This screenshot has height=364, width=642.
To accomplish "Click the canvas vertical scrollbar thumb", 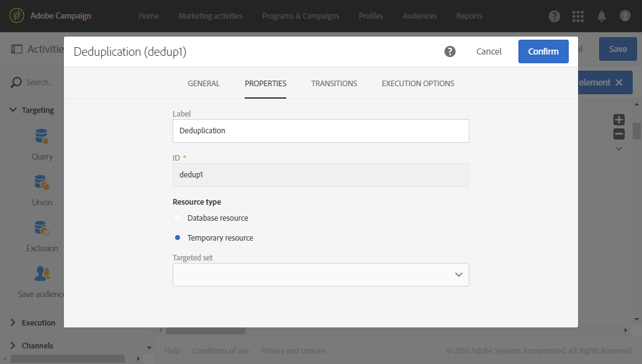I will 636,131.
